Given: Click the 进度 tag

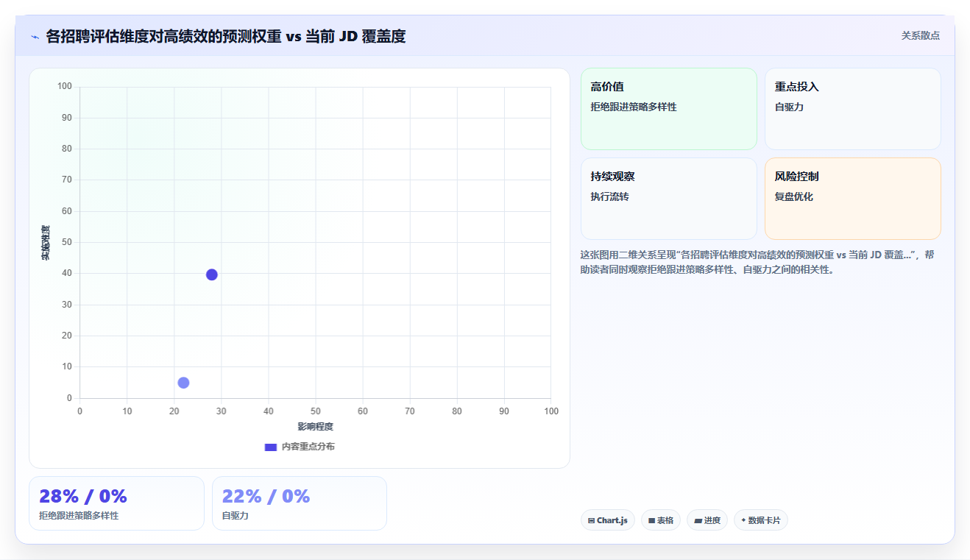Looking at the screenshot, I should click(x=707, y=520).
